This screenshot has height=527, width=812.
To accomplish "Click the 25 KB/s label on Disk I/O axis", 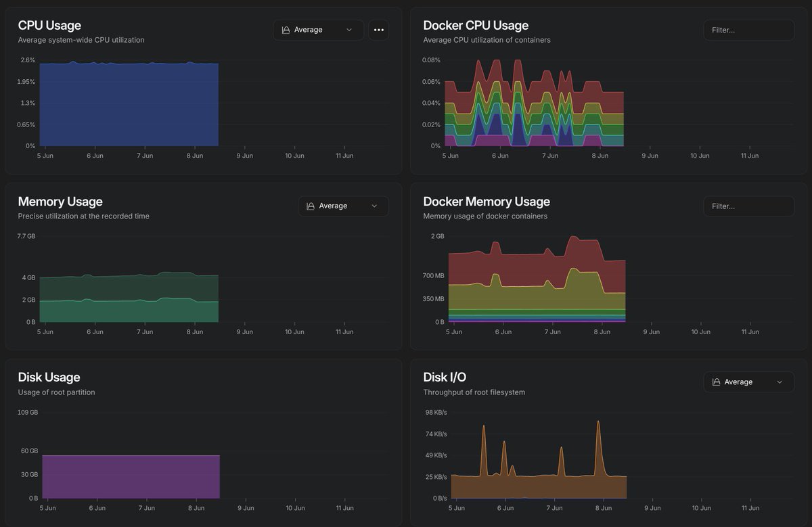I will tap(436, 477).
